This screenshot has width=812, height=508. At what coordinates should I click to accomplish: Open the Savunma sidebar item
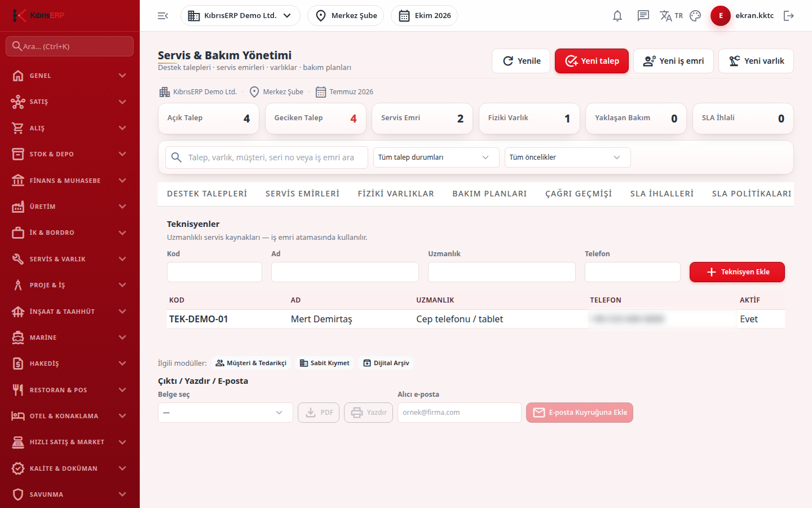click(x=69, y=494)
